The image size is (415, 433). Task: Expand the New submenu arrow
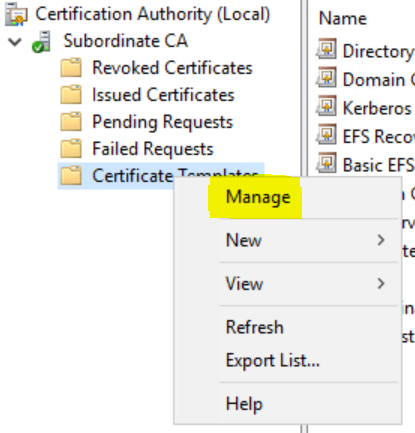381,240
